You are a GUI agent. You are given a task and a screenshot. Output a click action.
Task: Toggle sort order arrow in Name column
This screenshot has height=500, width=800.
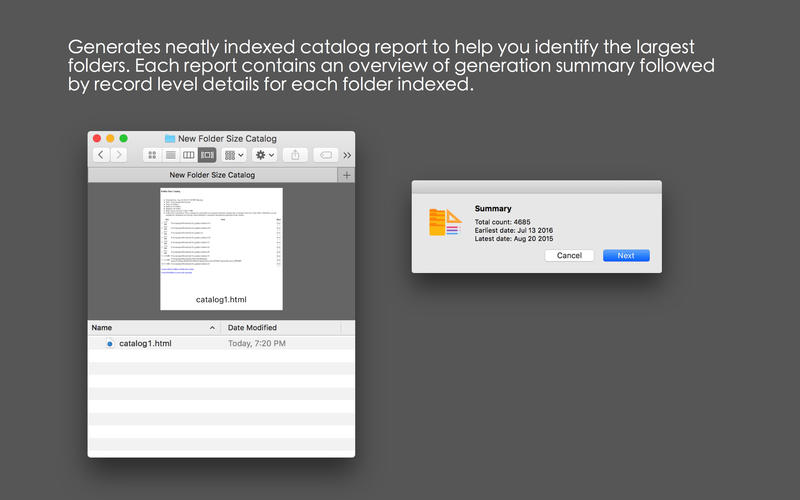tap(212, 328)
